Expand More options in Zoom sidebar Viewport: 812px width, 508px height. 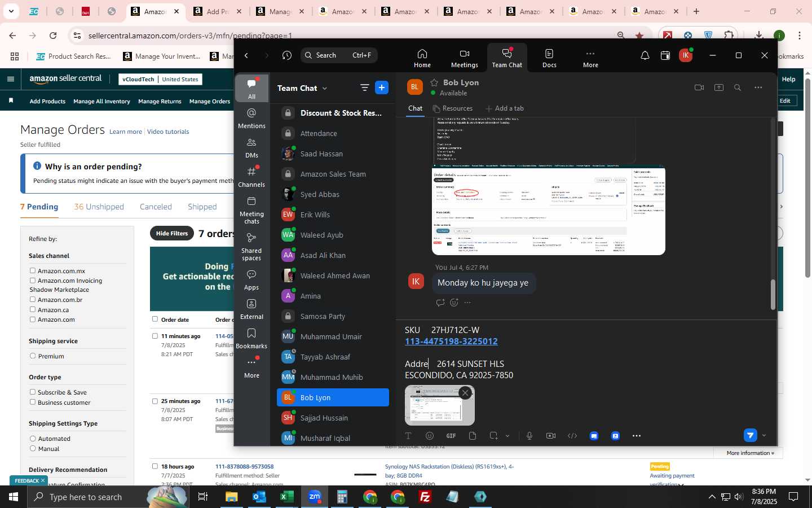point(251,368)
